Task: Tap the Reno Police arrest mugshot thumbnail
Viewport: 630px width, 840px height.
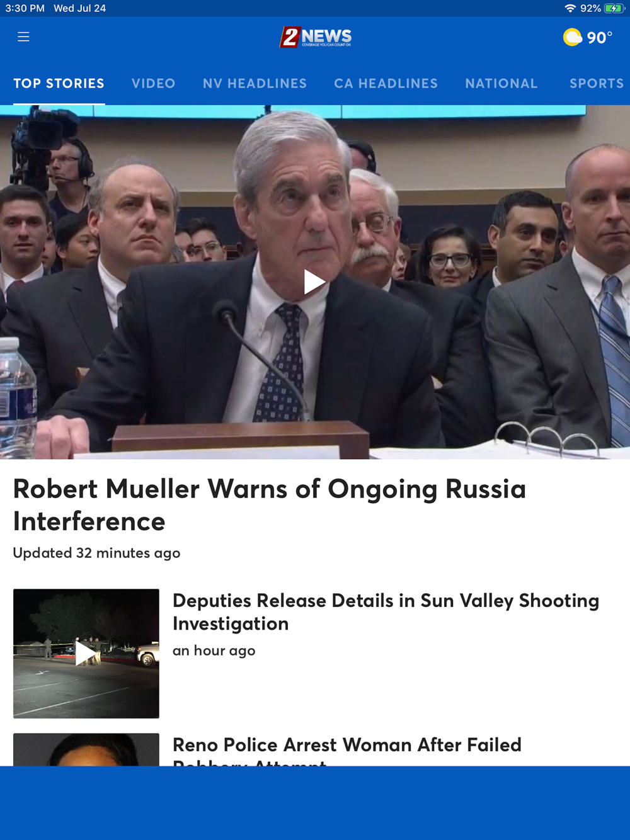Action: [86, 749]
